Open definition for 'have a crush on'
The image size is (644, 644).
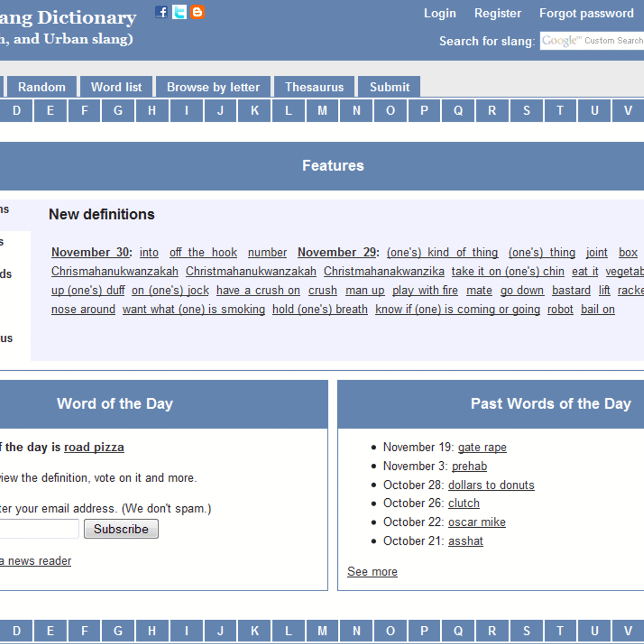(x=258, y=290)
